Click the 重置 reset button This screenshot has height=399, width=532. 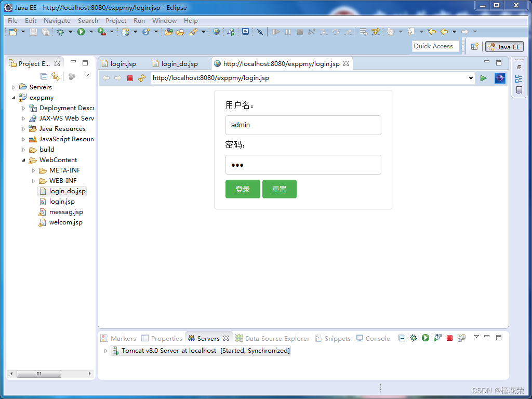(279, 189)
